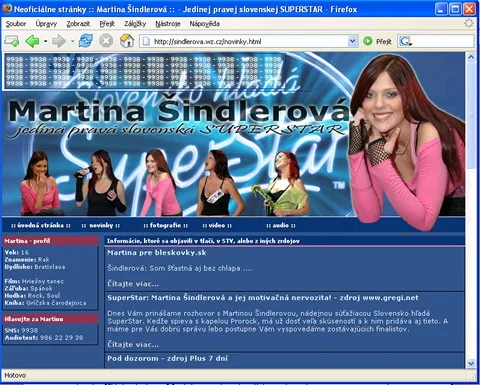Open Forward history dropdown arrow

coord(72,41)
